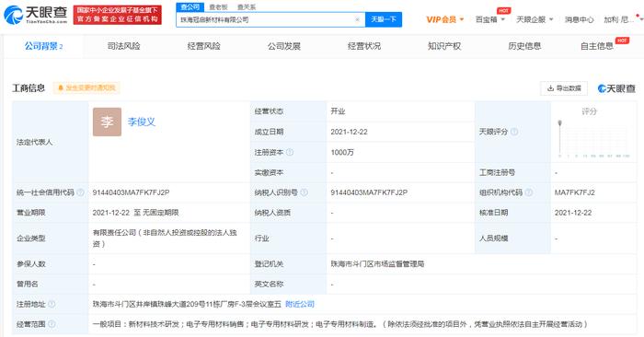Click the 营业期限 value 至 无固定期限
The image size is (644, 337).
(x=135, y=213)
